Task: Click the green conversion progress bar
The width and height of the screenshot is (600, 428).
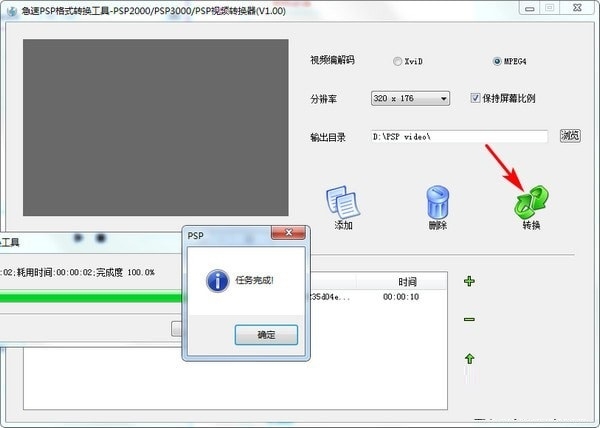Action: pos(91,297)
